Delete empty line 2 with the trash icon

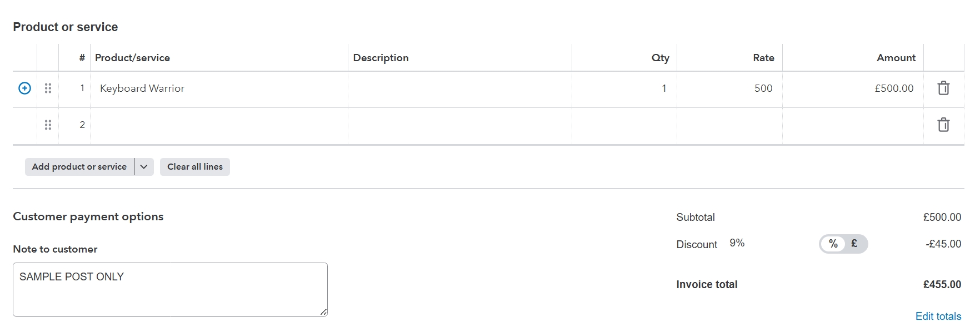click(943, 125)
